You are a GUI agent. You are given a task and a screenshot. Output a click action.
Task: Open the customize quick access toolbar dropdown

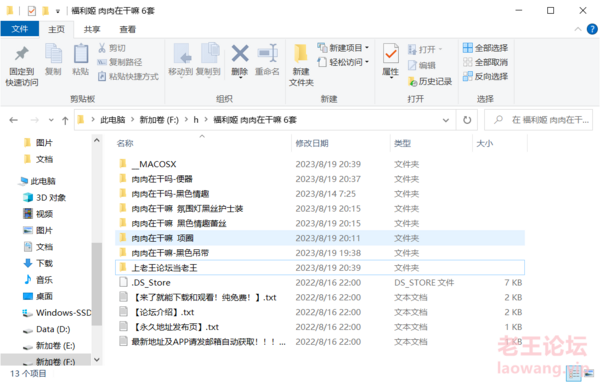[x=58, y=11]
